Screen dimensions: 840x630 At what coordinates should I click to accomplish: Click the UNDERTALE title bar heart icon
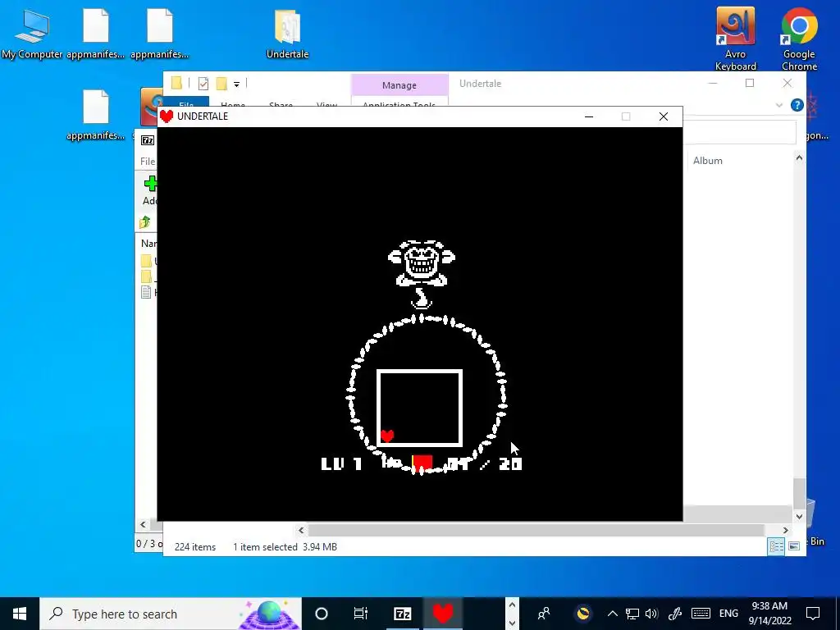167,116
